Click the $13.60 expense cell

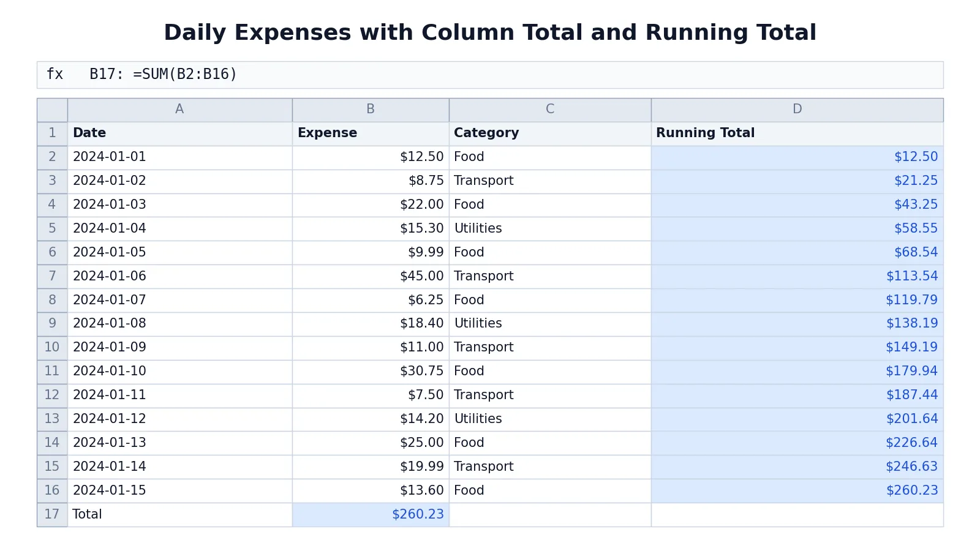371,491
